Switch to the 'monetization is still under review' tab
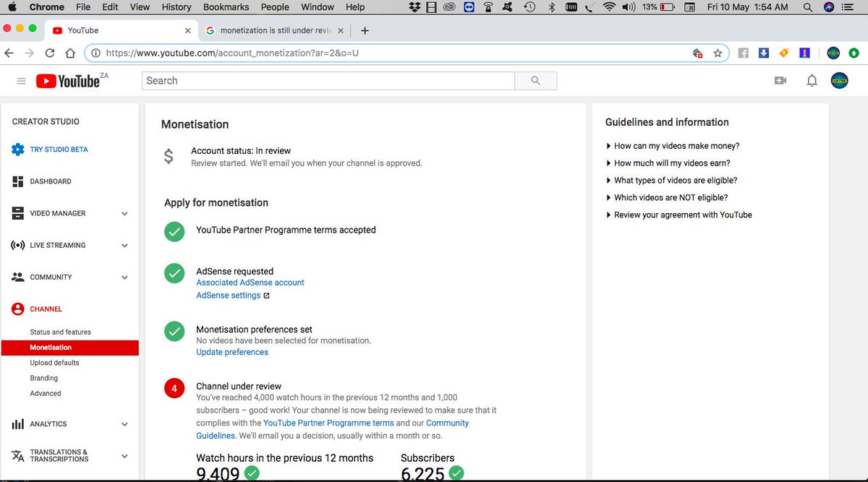868x482 pixels. 275,30
